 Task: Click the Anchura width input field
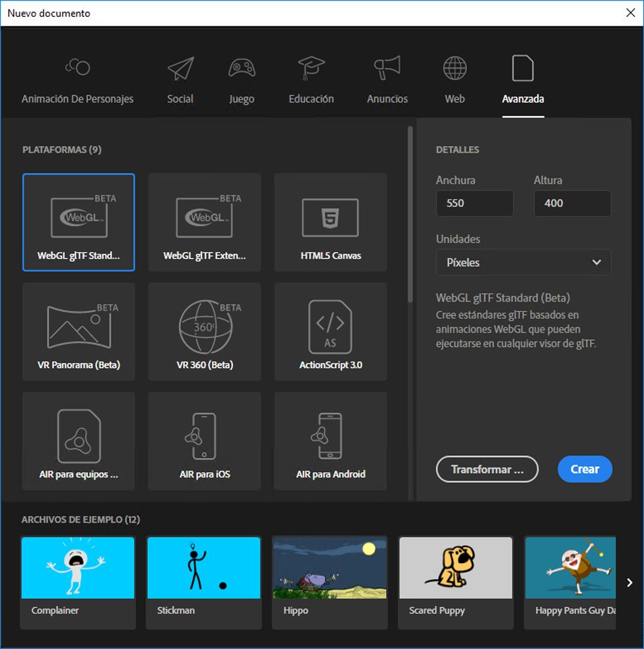pos(474,203)
